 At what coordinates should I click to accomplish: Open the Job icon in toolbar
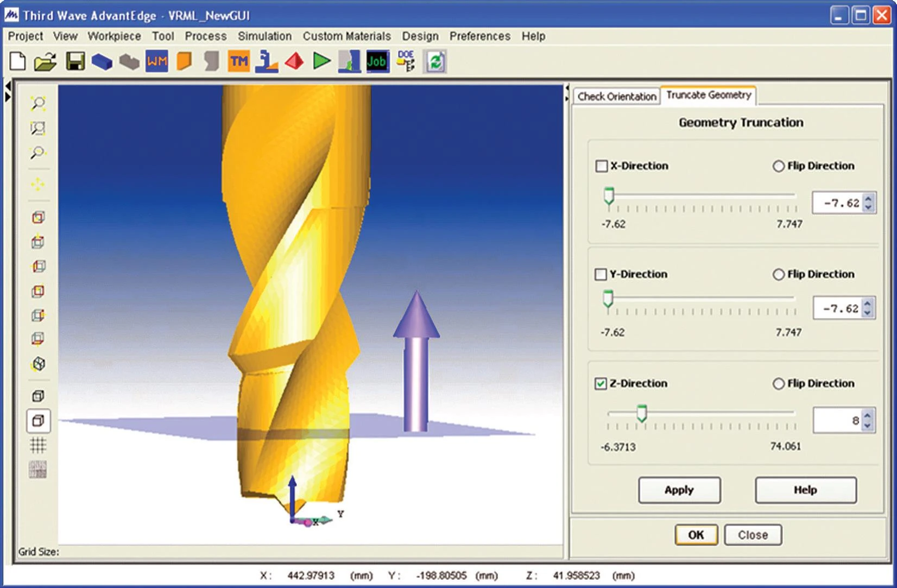pyautogui.click(x=377, y=61)
